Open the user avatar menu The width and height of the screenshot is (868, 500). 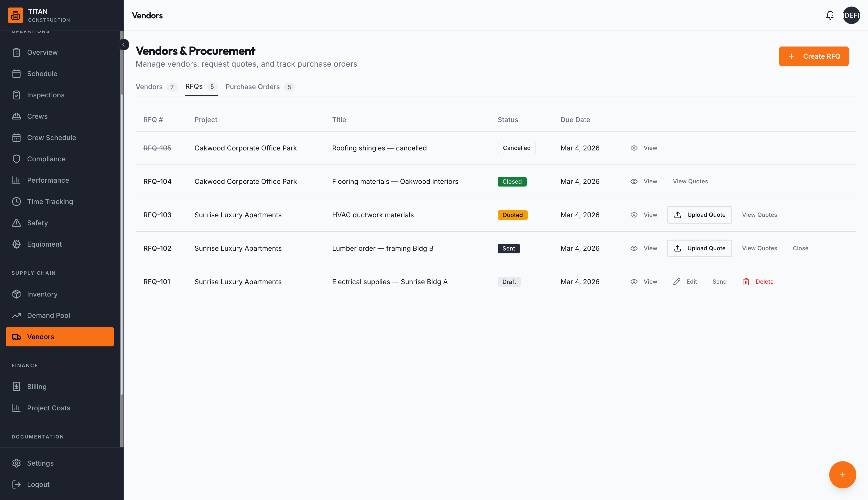point(851,16)
